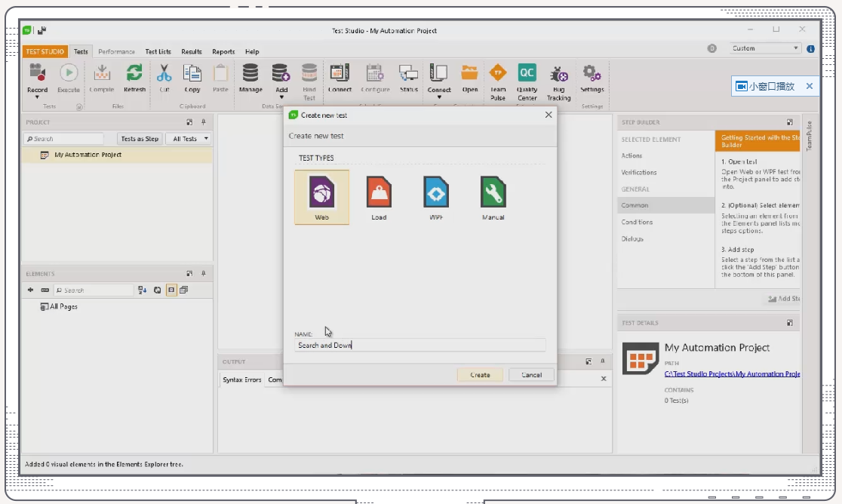Click the Record test icon
Viewport: 842px width, 504px height.
[x=37, y=73]
